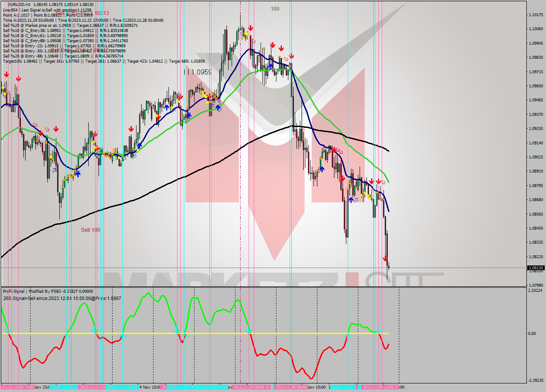Click the pink hollow sell arrow near the chart top
The height and width of the screenshot is (392, 546).
(253, 41)
